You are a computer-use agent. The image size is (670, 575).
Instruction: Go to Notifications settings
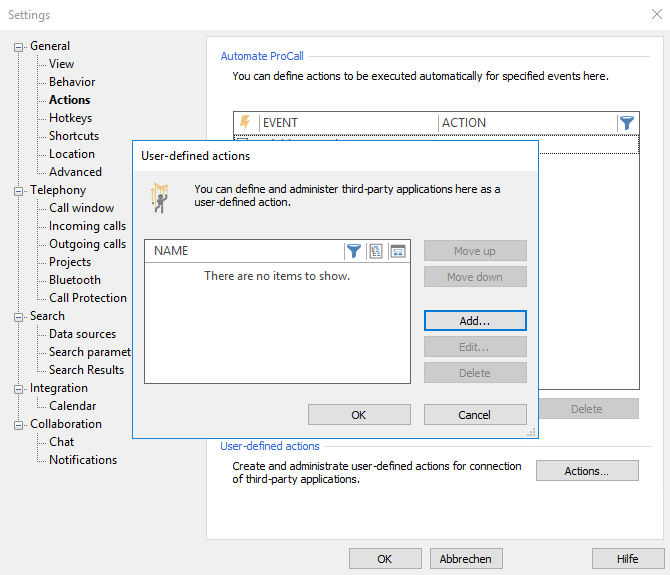point(83,460)
